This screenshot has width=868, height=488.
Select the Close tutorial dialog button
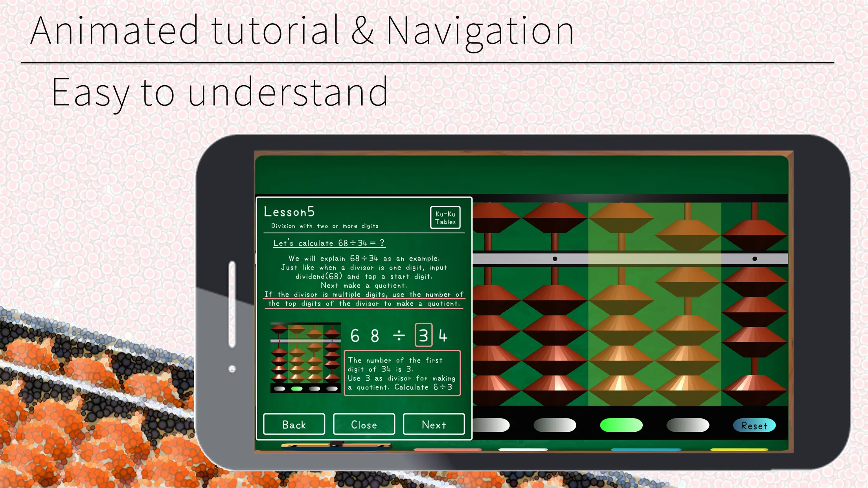point(365,424)
